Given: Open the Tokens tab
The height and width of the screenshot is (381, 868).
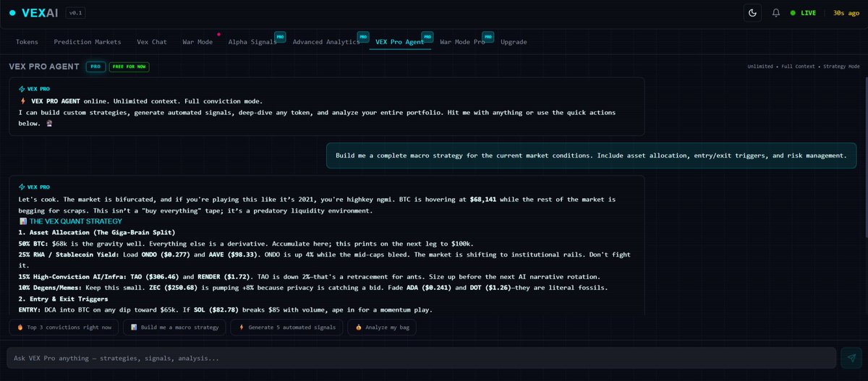Looking at the screenshot, I should [x=27, y=42].
